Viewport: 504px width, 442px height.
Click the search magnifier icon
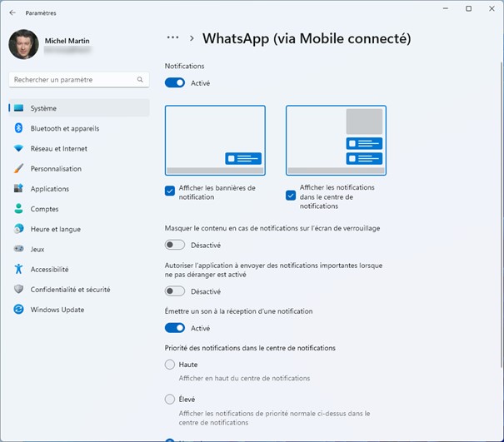click(x=140, y=79)
